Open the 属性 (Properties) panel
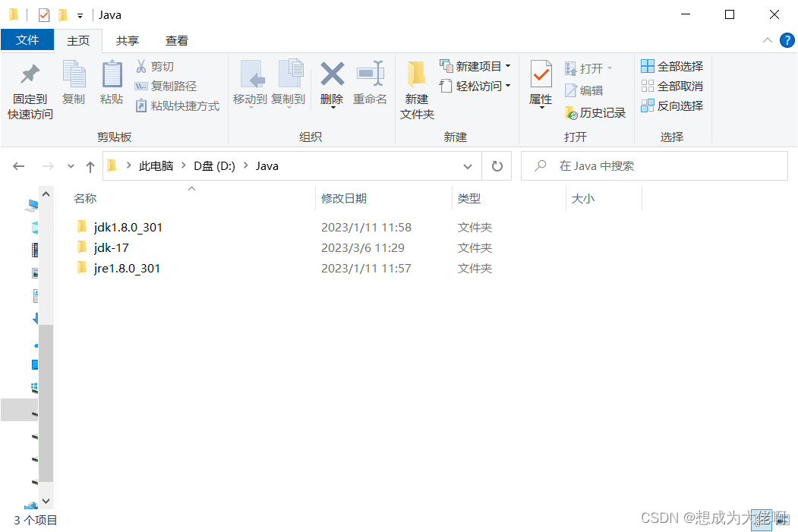This screenshot has width=798, height=532. [x=540, y=83]
